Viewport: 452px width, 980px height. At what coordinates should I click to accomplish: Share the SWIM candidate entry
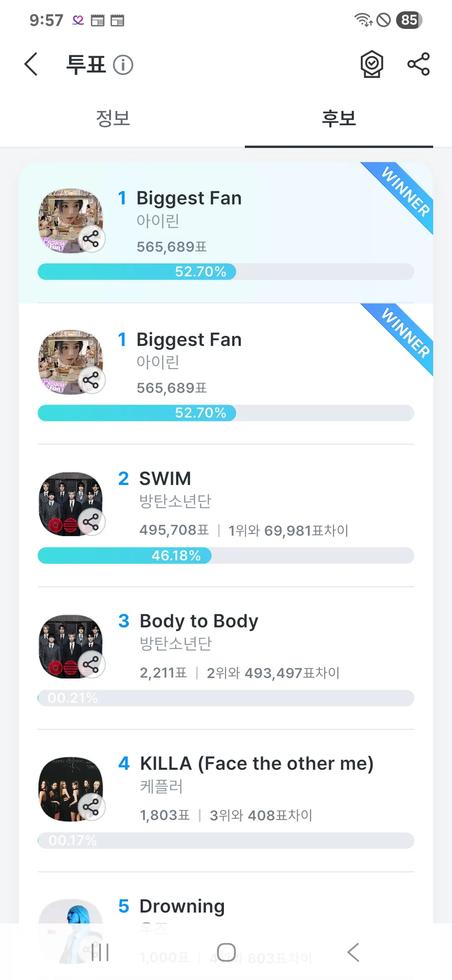pyautogui.click(x=91, y=522)
